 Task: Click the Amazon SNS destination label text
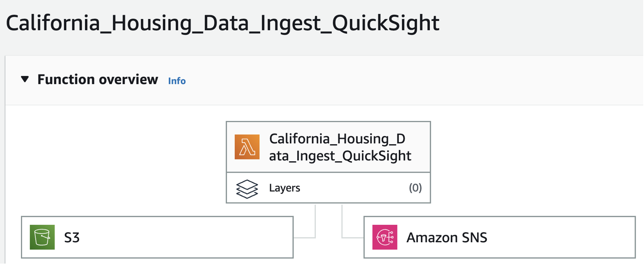[446, 238]
